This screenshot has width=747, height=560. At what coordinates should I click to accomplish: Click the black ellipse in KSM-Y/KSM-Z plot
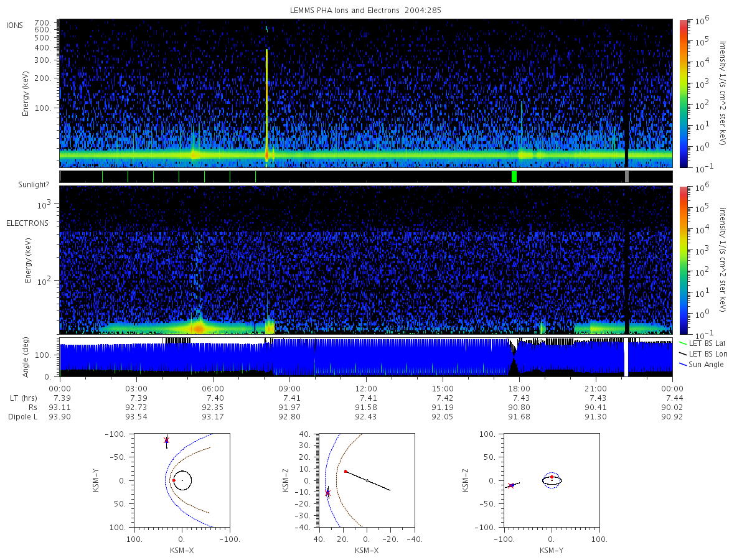pyautogui.click(x=552, y=480)
